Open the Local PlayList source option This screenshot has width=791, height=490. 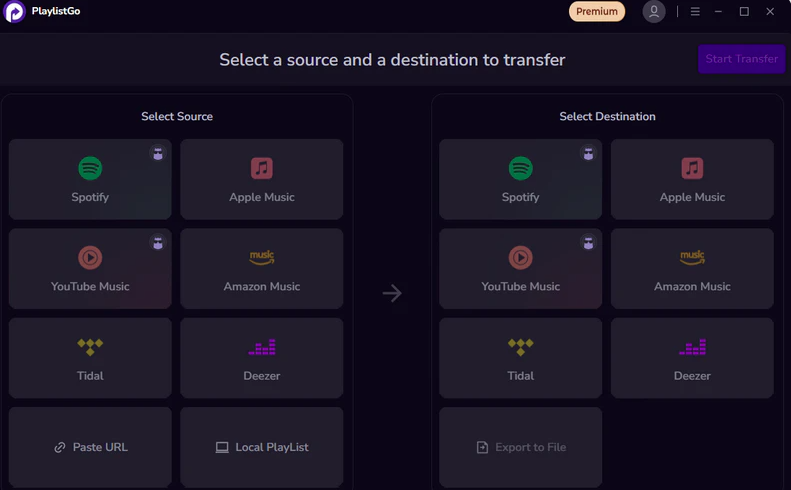point(261,447)
